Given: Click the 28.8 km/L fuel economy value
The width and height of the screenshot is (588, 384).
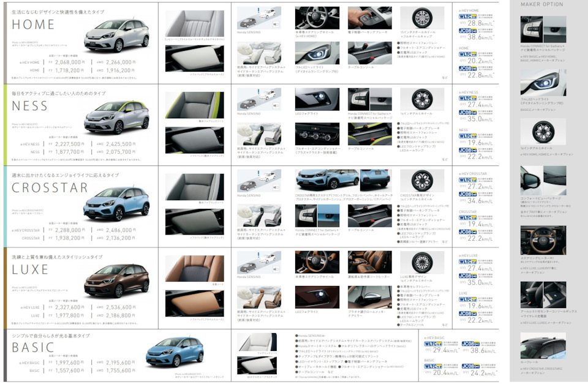Looking at the screenshot, I should [480, 23].
